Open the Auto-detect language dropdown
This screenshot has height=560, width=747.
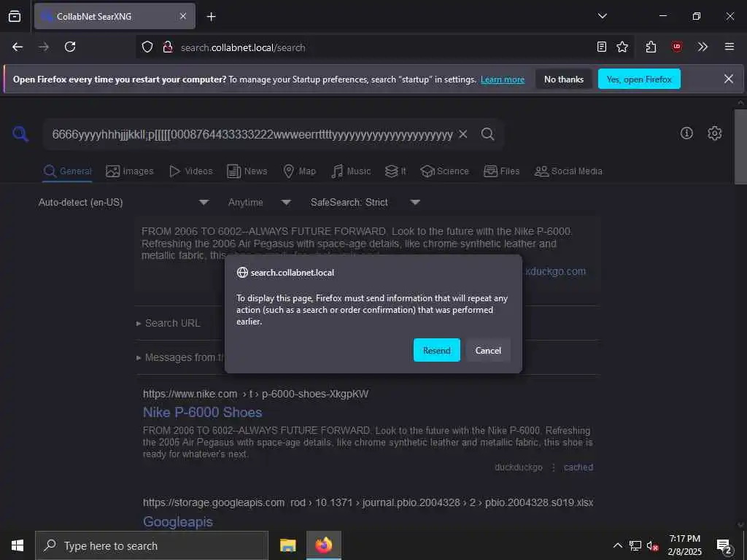(124, 203)
